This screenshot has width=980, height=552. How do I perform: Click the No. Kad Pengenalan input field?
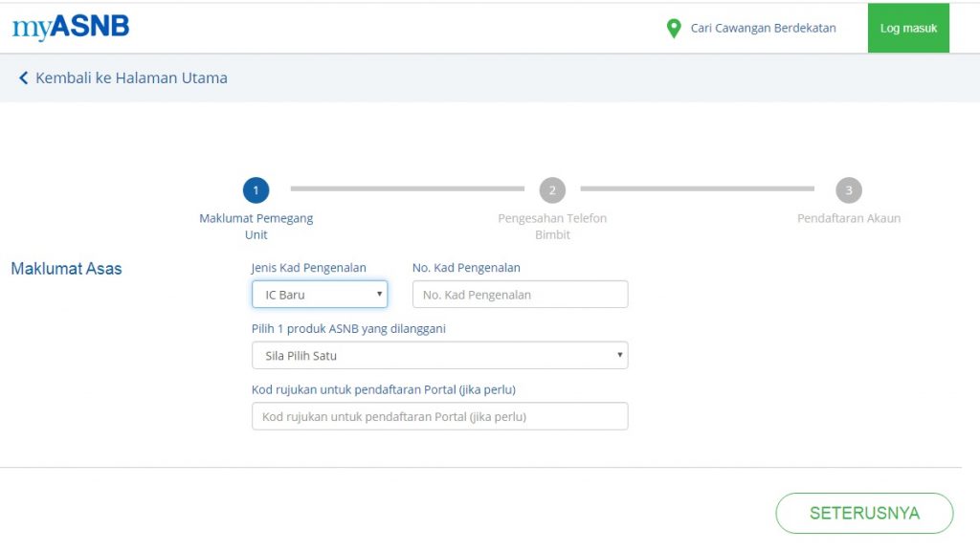[x=520, y=294]
